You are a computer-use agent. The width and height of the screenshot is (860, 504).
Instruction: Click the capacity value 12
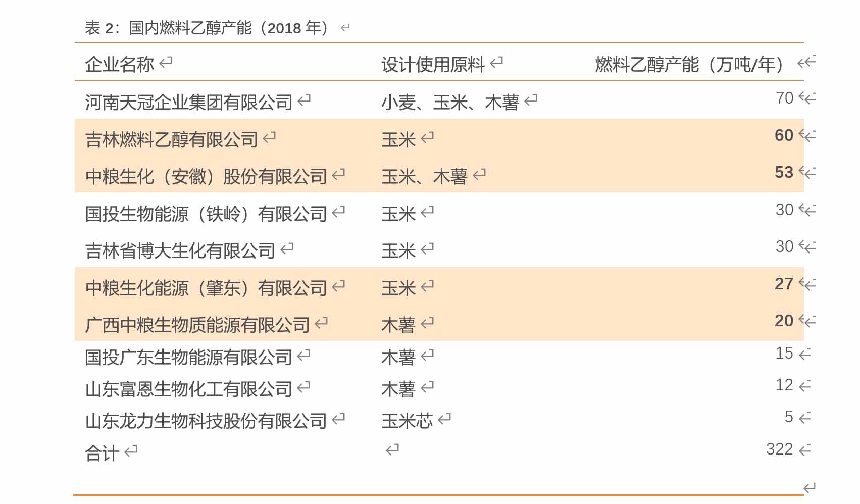click(x=784, y=385)
